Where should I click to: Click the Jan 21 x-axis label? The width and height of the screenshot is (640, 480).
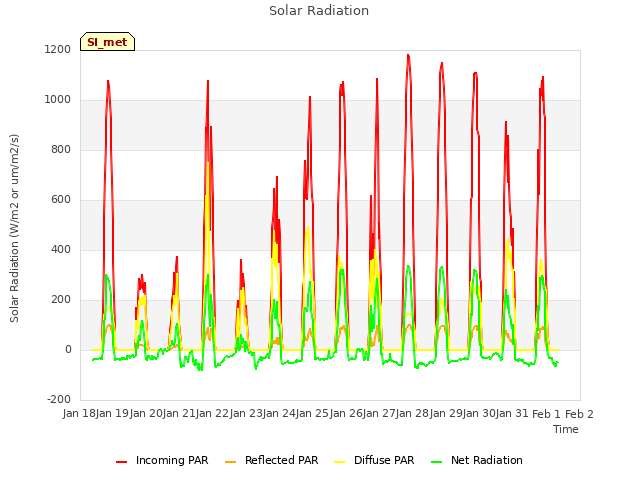coord(179,414)
